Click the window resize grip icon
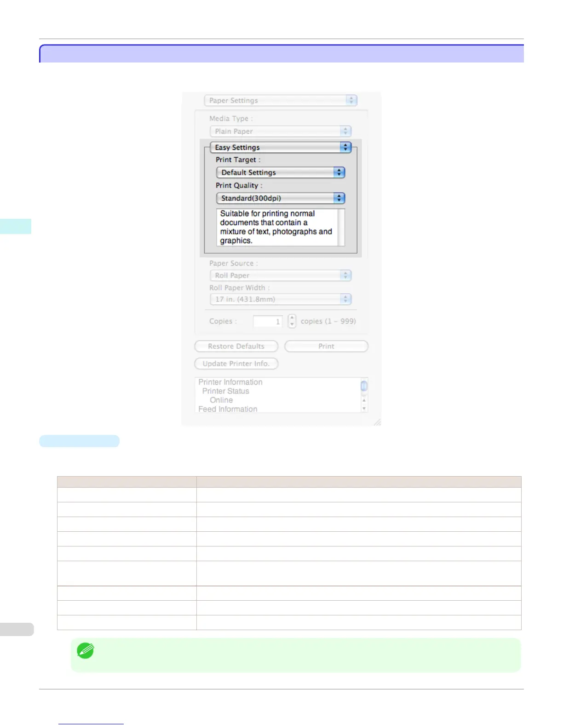 377,422
